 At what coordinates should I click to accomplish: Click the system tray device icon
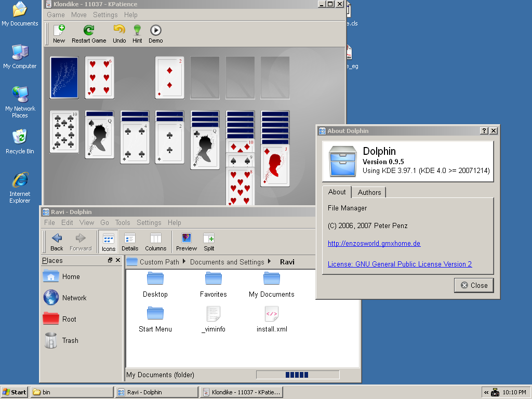pyautogui.click(x=495, y=393)
